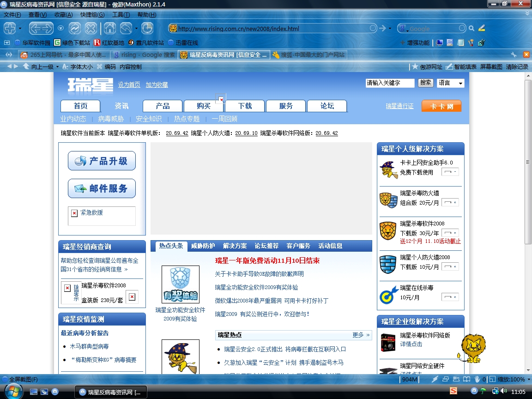
Task: Click the volume speaker tray icon
Action: pos(503,391)
